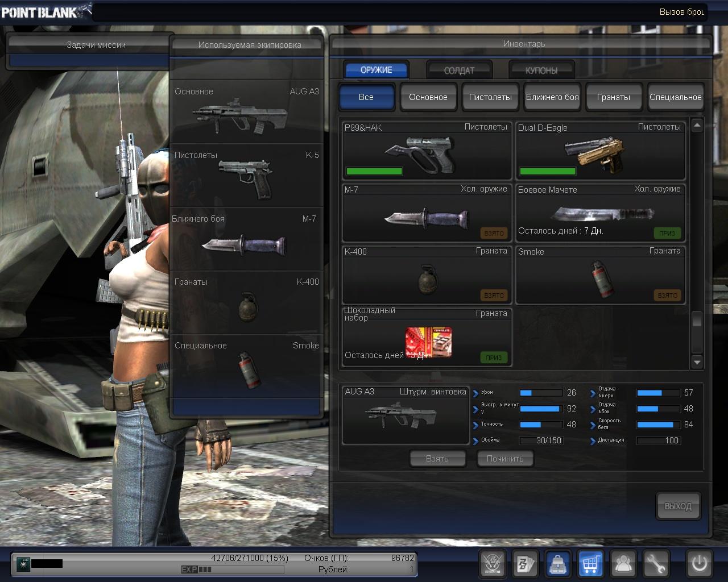Open settings with the wrench icon
The width and height of the screenshot is (728, 582).
point(656,564)
